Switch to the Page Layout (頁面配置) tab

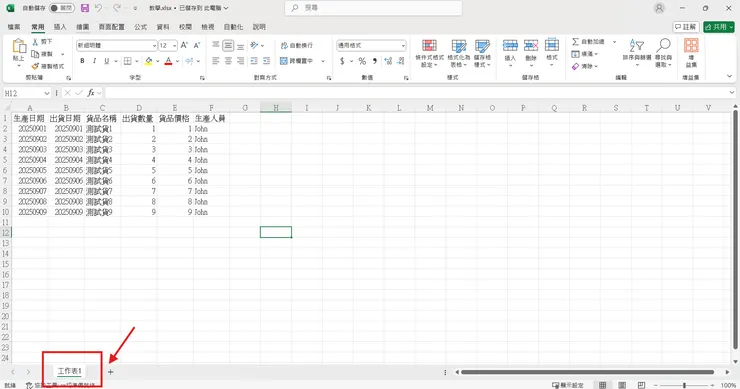click(x=112, y=27)
